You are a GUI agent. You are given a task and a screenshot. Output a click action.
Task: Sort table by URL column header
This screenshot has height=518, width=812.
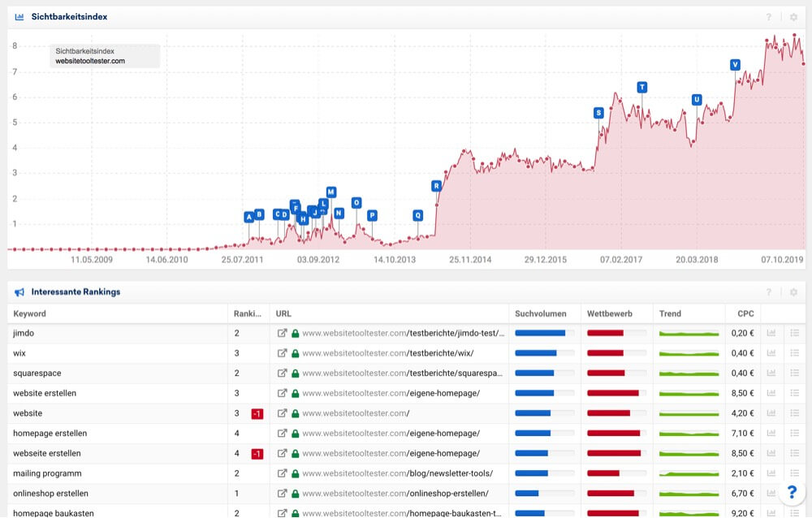tap(283, 314)
